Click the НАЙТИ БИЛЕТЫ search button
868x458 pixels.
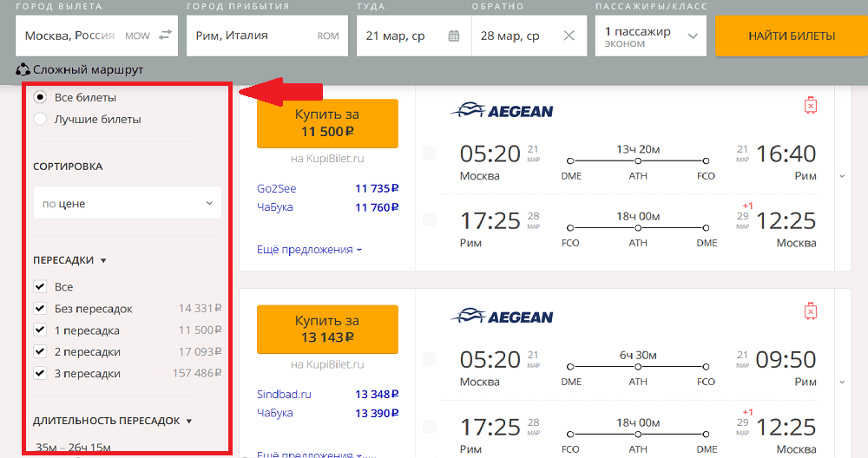click(x=791, y=36)
